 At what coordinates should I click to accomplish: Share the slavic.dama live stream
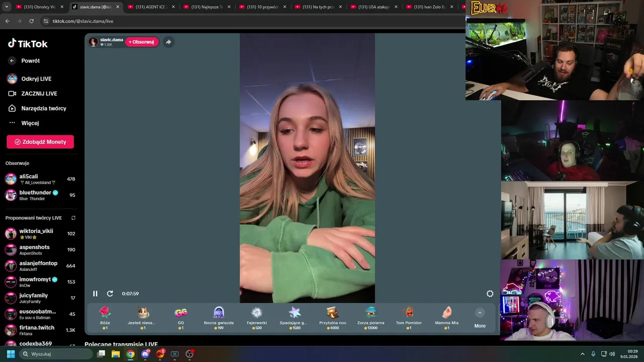169,42
